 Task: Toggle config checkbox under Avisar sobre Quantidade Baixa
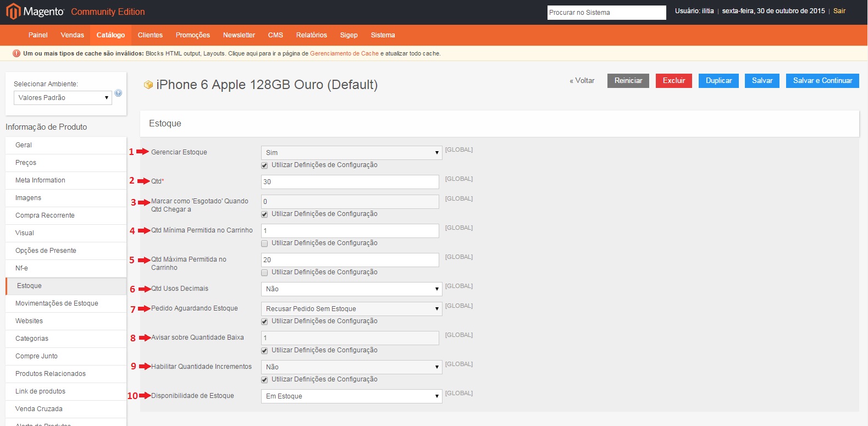[264, 351]
